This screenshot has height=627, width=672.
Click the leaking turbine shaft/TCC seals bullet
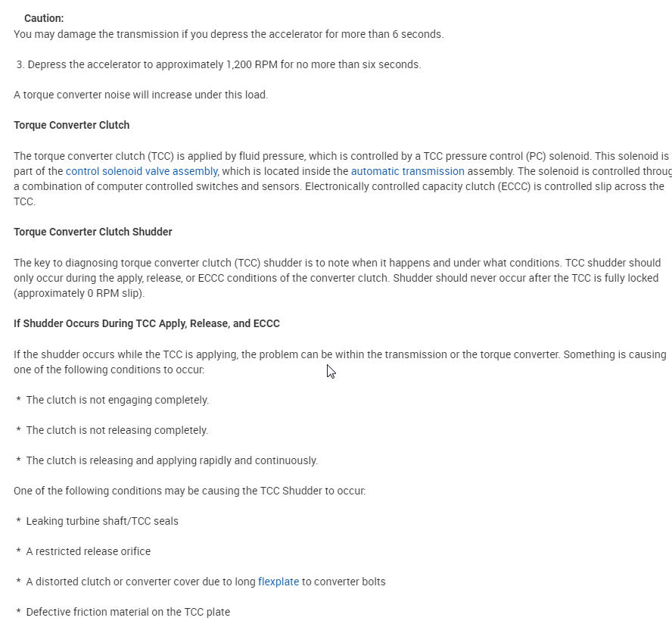[x=102, y=521]
